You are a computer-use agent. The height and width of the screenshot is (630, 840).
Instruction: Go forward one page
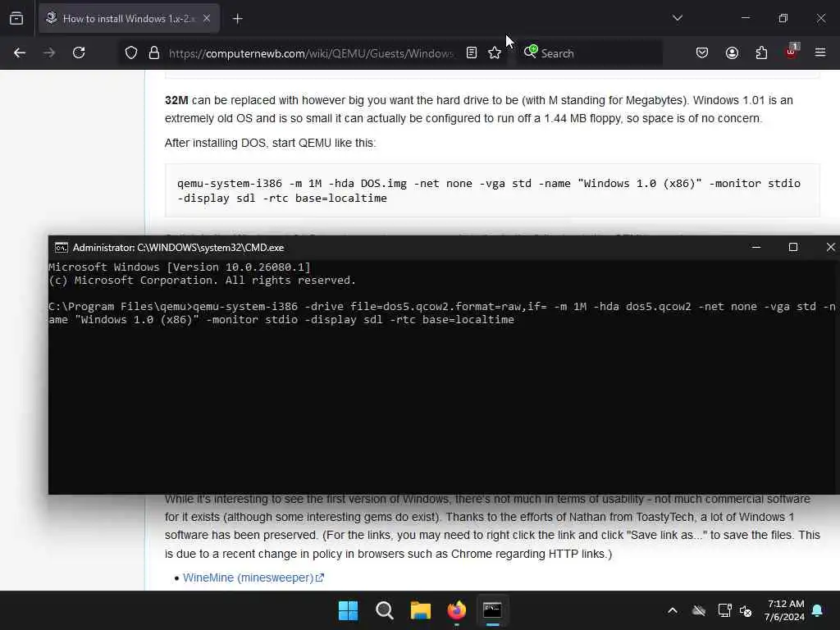49,52
